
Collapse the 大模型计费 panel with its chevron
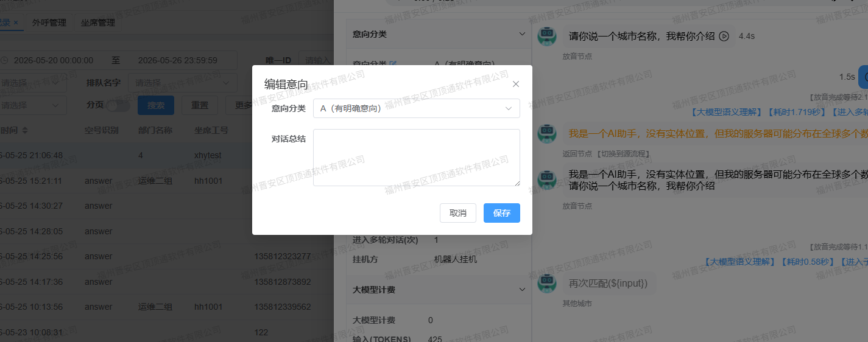point(521,290)
